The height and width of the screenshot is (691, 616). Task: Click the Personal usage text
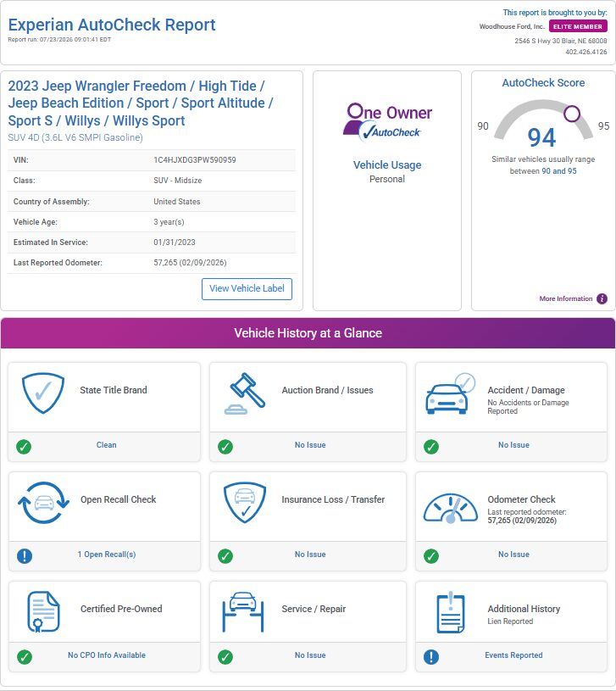pyautogui.click(x=387, y=179)
